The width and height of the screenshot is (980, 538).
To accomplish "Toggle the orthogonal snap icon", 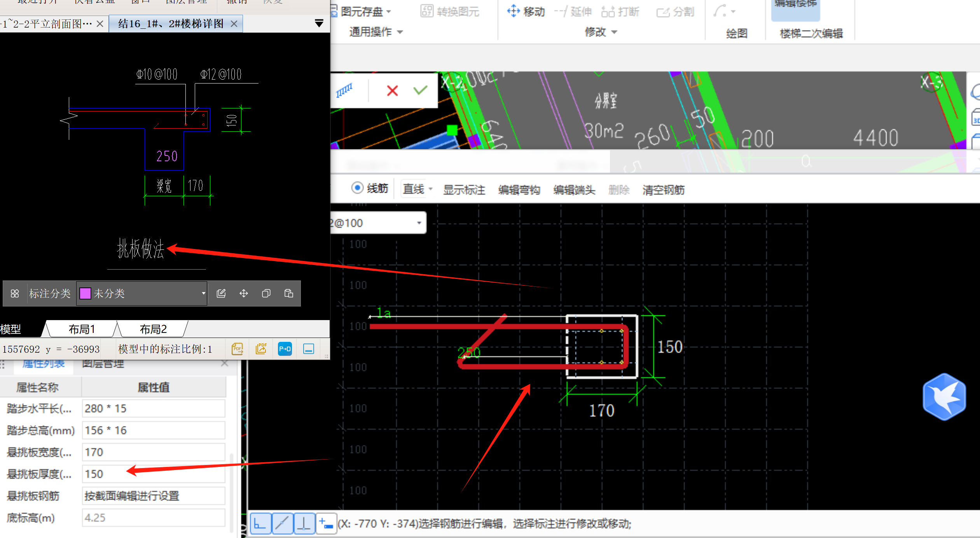I will click(x=260, y=524).
